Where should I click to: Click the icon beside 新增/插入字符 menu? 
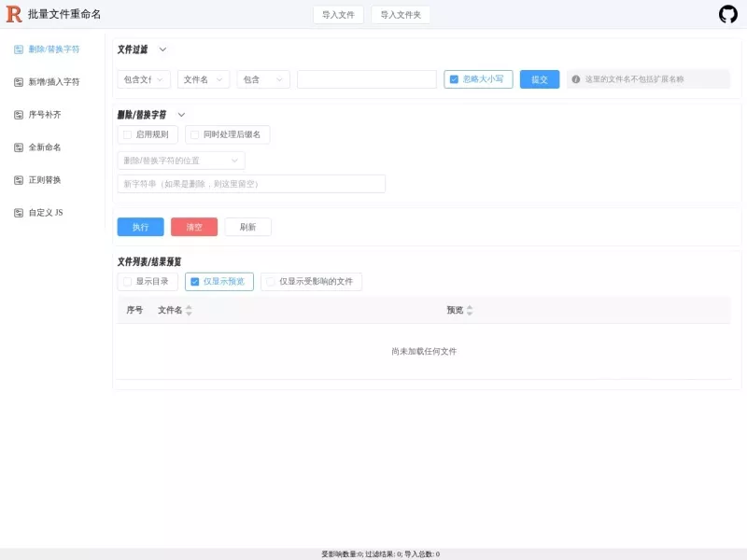pos(19,82)
